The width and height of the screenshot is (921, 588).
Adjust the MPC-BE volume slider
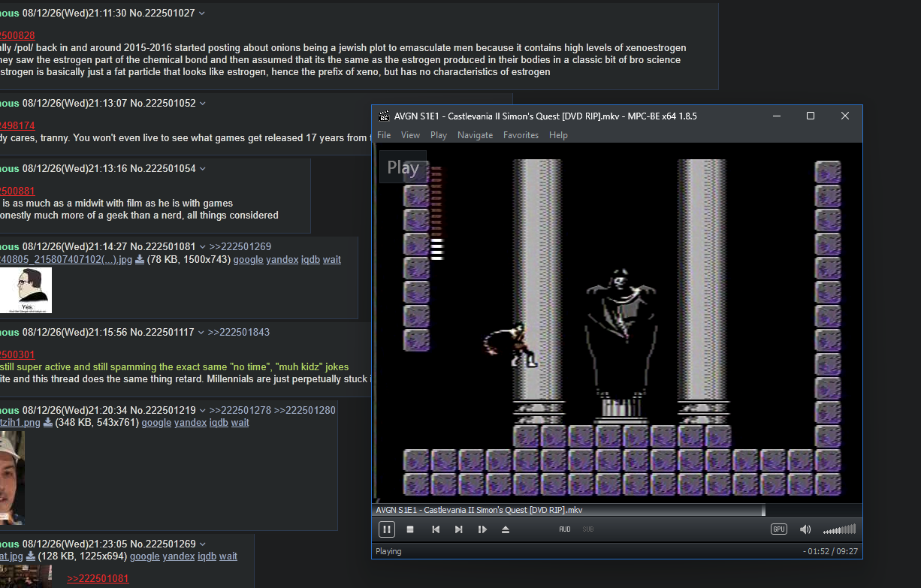point(839,529)
